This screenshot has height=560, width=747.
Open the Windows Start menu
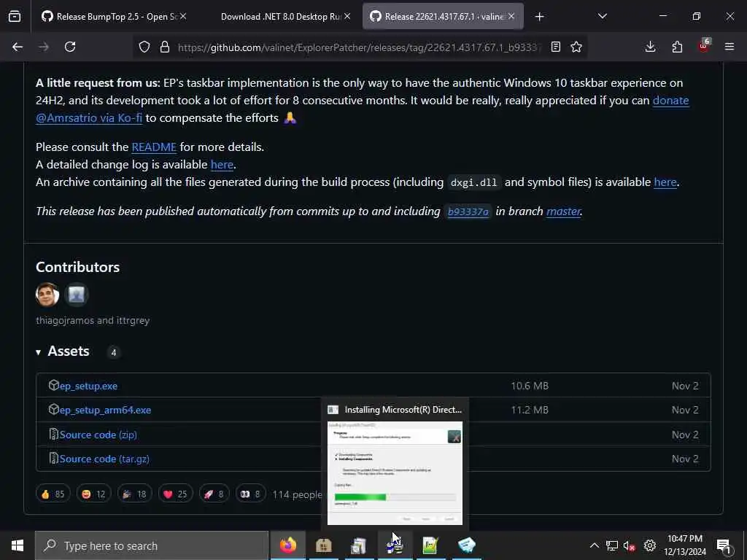18,545
